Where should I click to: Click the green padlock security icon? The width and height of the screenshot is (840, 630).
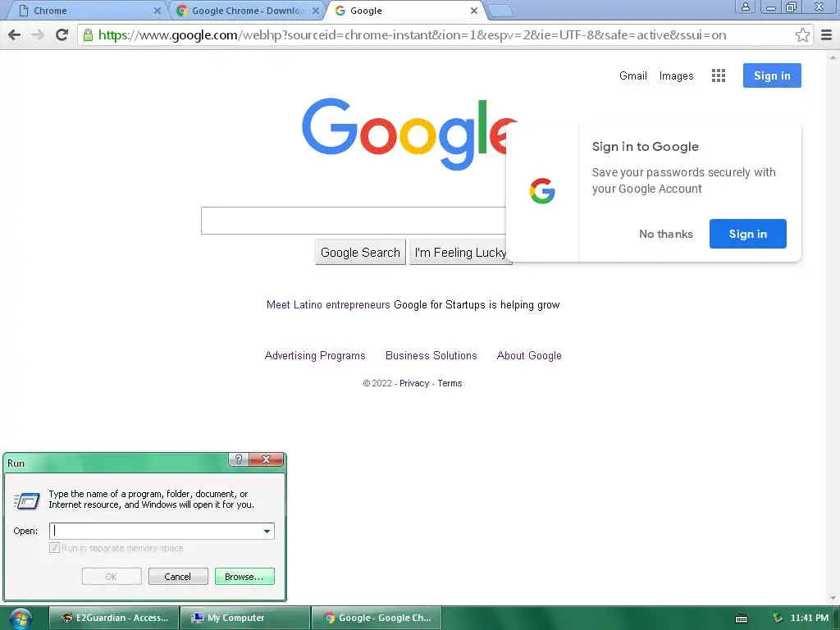coord(88,34)
